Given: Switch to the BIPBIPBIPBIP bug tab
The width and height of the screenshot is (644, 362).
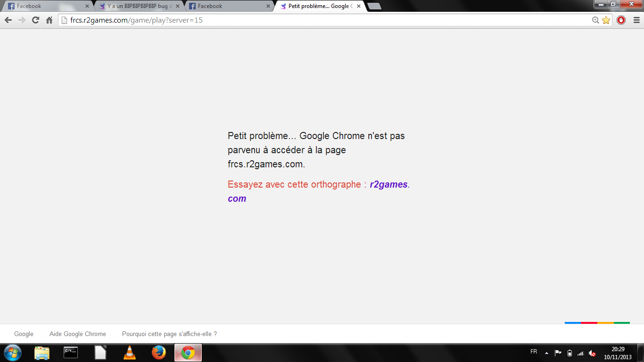Looking at the screenshot, I should [x=137, y=6].
